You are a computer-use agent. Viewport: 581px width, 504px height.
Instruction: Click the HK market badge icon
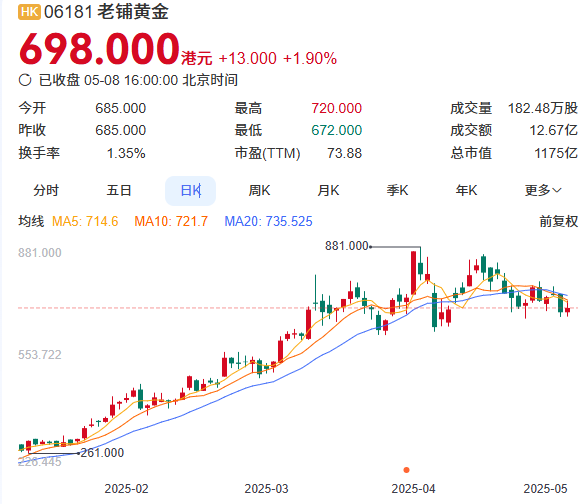coord(29,12)
